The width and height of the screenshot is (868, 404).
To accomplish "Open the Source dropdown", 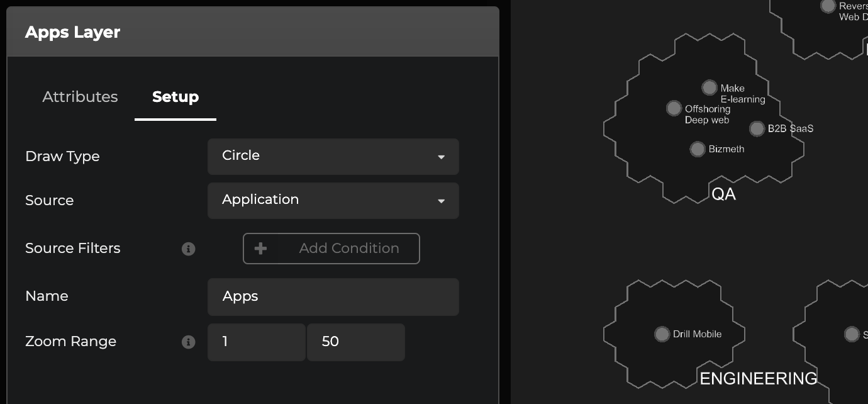I will [333, 200].
